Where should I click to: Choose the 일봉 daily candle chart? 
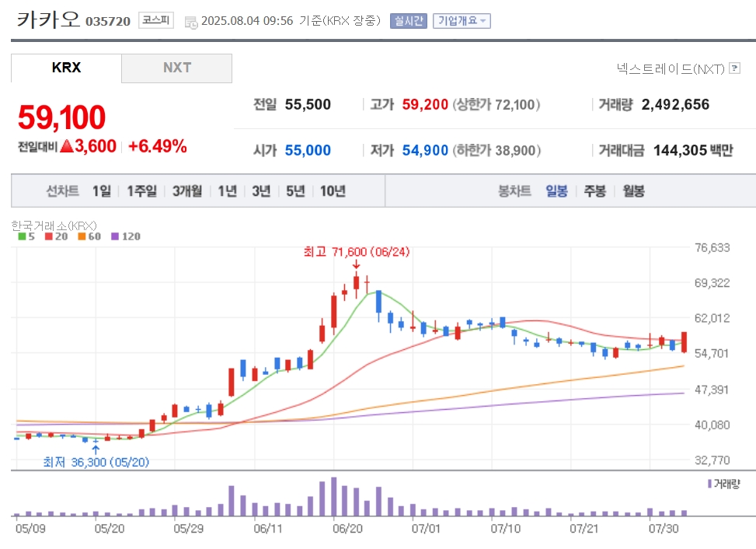556,191
